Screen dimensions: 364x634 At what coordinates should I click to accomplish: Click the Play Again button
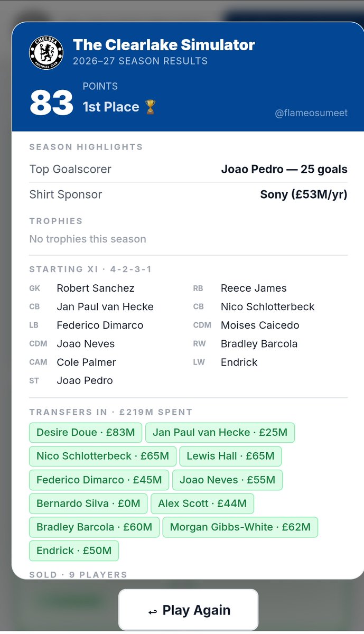(x=188, y=610)
